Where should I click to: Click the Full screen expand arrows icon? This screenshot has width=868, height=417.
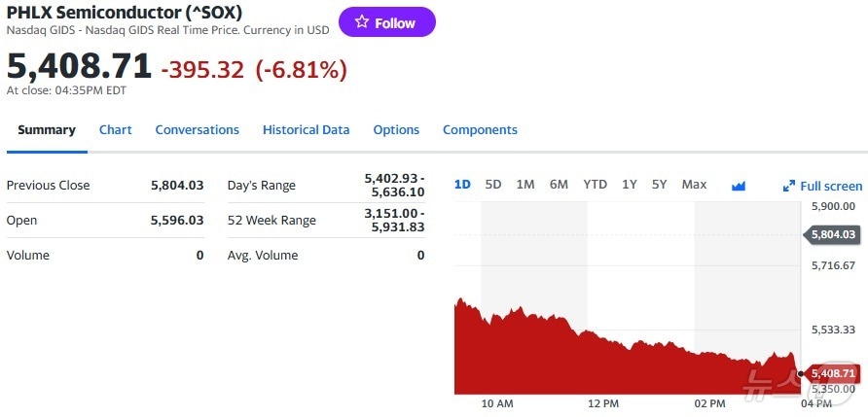pyautogui.click(x=789, y=186)
